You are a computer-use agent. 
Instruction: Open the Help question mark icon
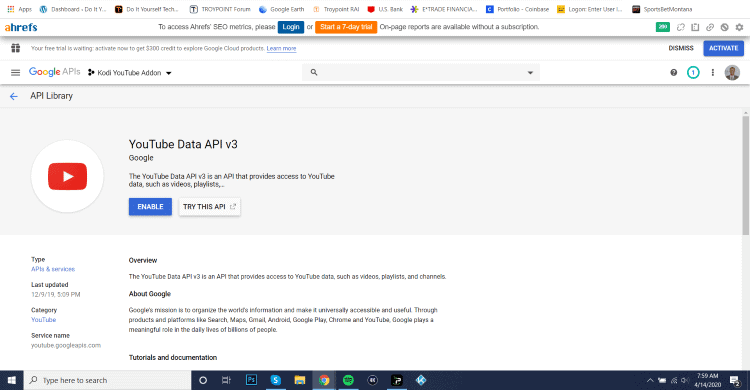click(x=673, y=72)
